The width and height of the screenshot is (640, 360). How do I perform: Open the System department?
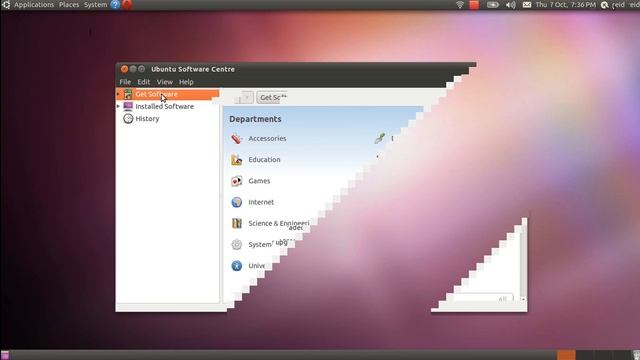260,244
